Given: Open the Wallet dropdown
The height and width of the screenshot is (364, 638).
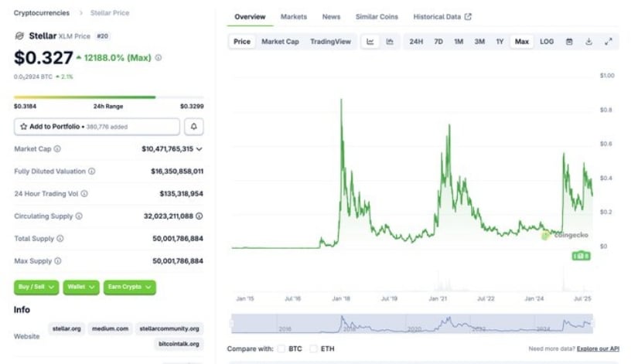Looking at the screenshot, I should pyautogui.click(x=81, y=287).
